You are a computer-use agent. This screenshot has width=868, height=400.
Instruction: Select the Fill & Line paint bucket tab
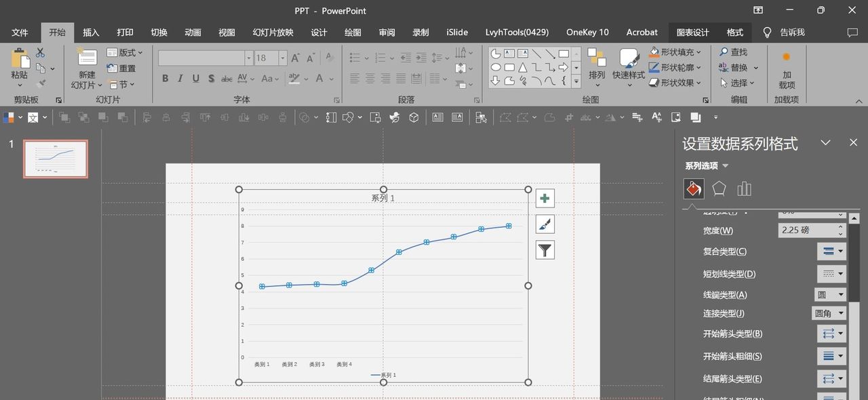[x=694, y=188]
